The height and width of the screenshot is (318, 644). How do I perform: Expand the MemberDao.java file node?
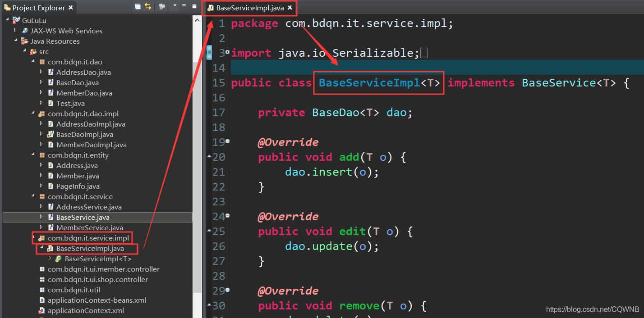(41, 93)
